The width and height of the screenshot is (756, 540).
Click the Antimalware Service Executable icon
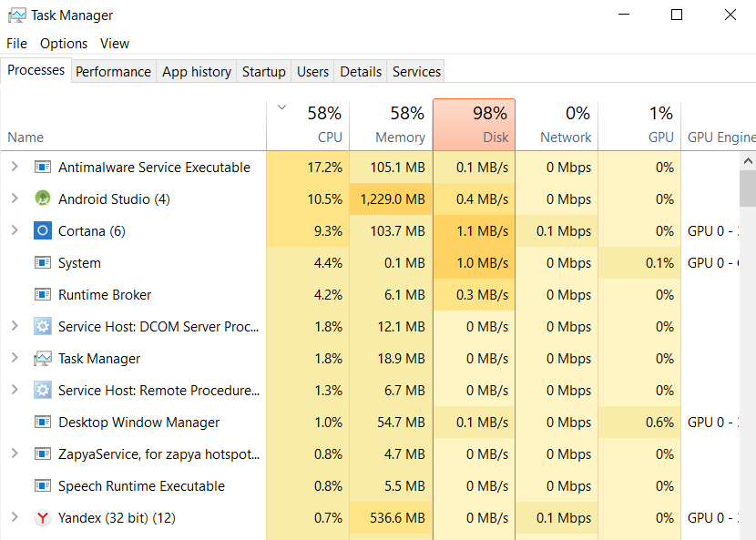[x=42, y=168]
